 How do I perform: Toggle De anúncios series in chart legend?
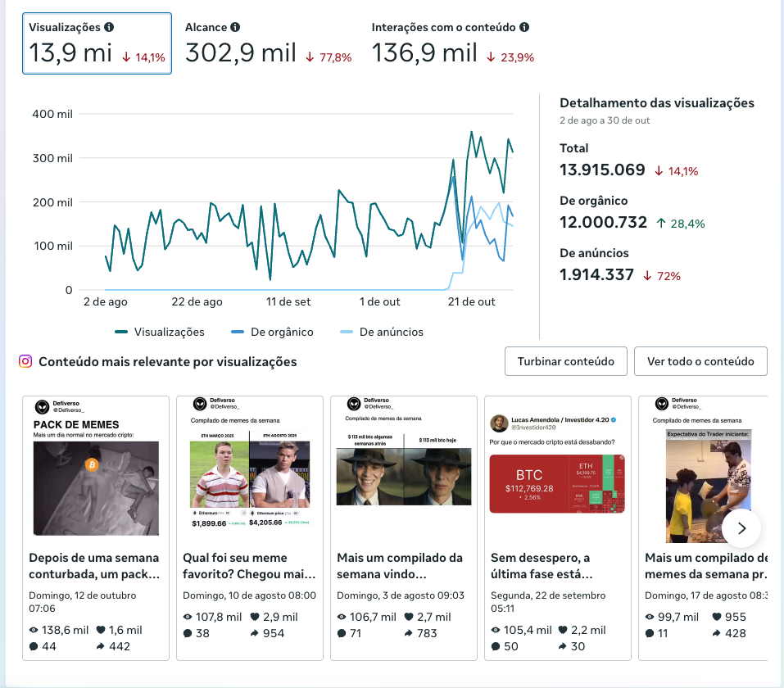click(382, 332)
